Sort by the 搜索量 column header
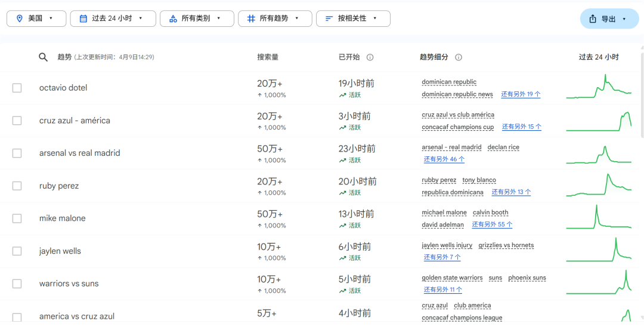644x326 pixels. click(268, 57)
